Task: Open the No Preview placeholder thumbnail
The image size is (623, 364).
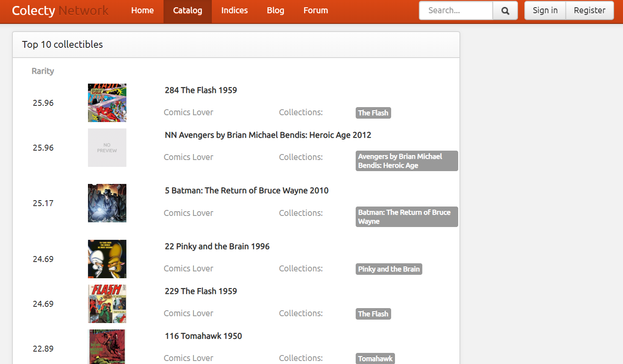Action: [107, 148]
